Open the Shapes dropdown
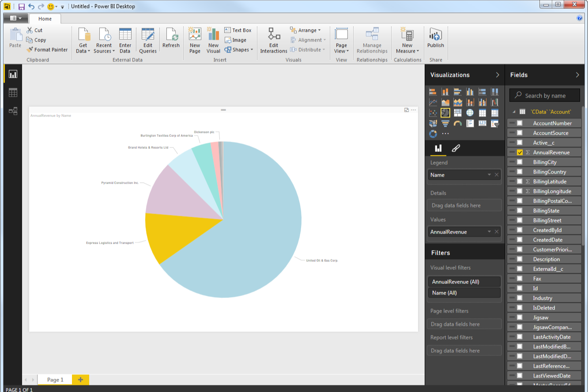This screenshot has height=392, width=588. 239,49
